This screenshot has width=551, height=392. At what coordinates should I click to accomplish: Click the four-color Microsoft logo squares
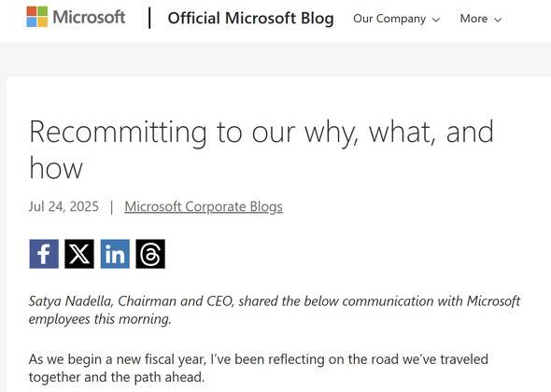tap(37, 17)
